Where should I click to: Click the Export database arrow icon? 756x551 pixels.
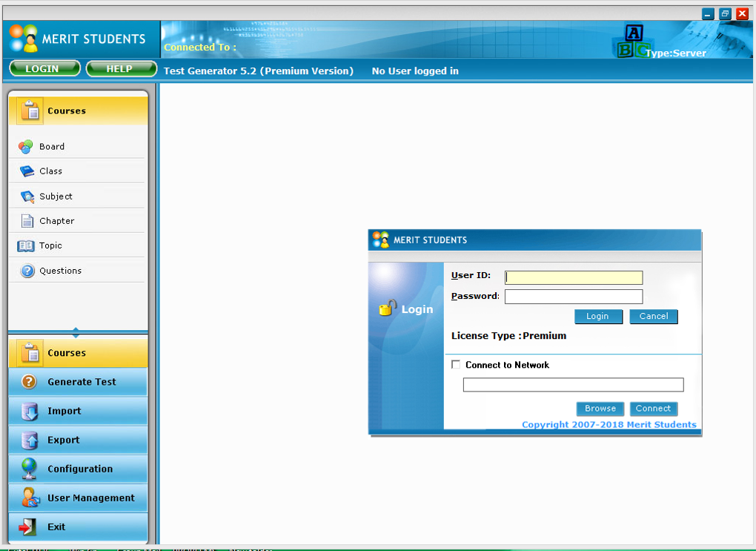point(30,440)
